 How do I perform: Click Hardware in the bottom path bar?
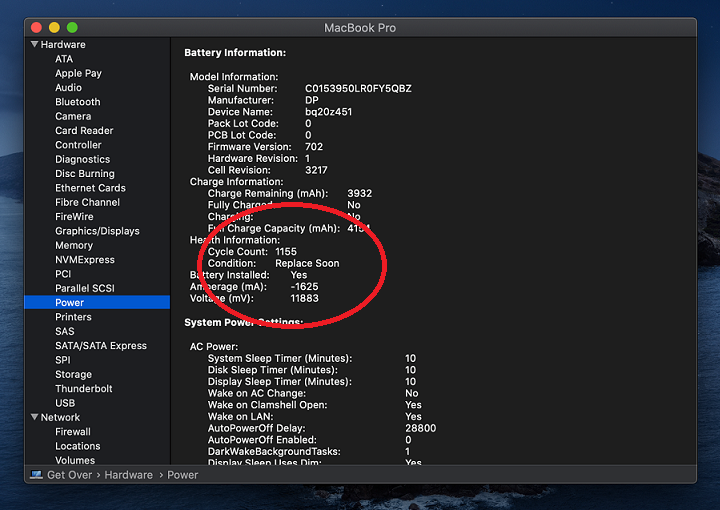(x=128, y=475)
